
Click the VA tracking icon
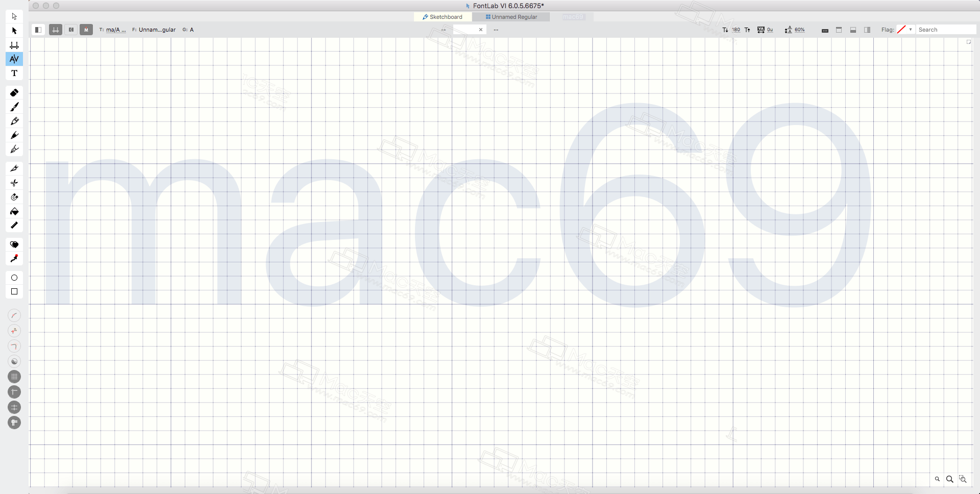point(761,30)
